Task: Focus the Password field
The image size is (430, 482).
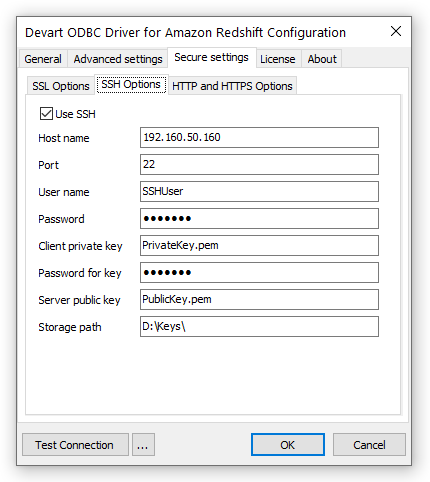Action: click(259, 218)
